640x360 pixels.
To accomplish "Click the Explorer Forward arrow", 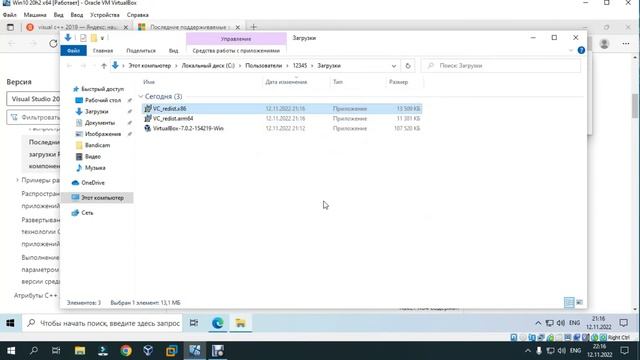I will coord(83,66).
